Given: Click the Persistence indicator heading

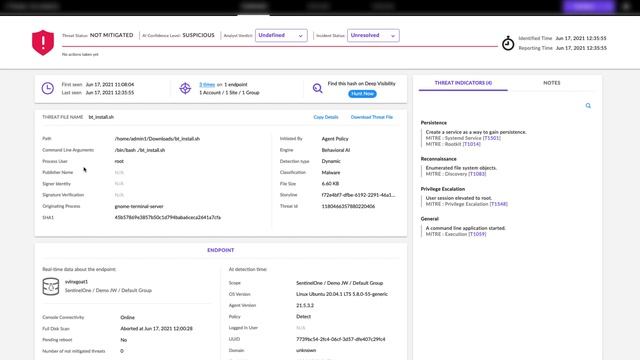Looking at the screenshot, I should (433, 123).
